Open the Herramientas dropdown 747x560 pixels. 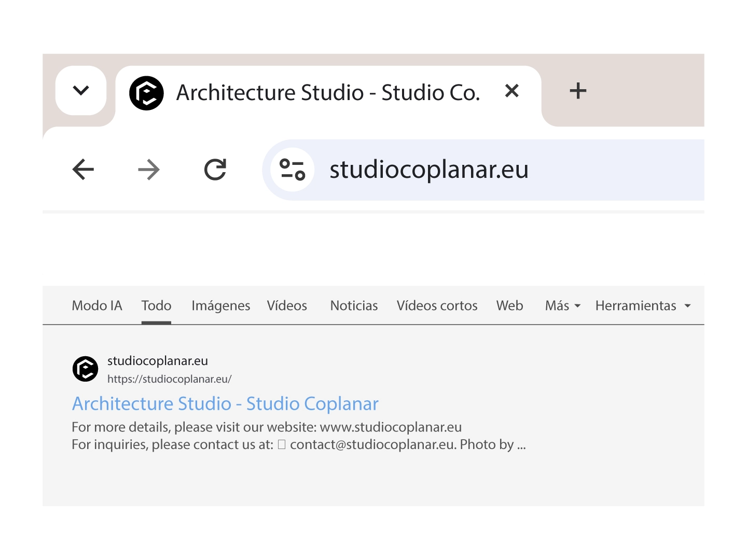pos(643,306)
